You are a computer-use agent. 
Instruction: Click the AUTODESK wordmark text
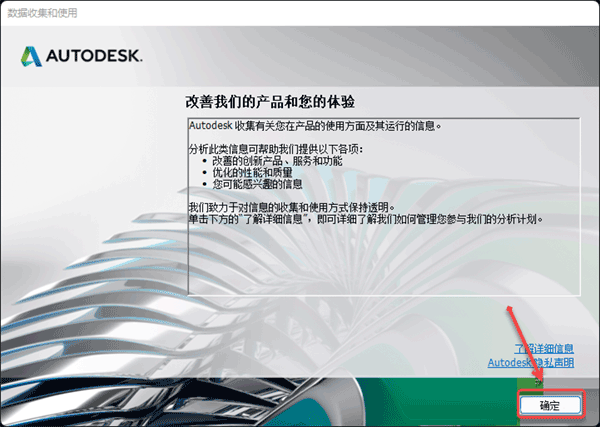click(x=94, y=56)
